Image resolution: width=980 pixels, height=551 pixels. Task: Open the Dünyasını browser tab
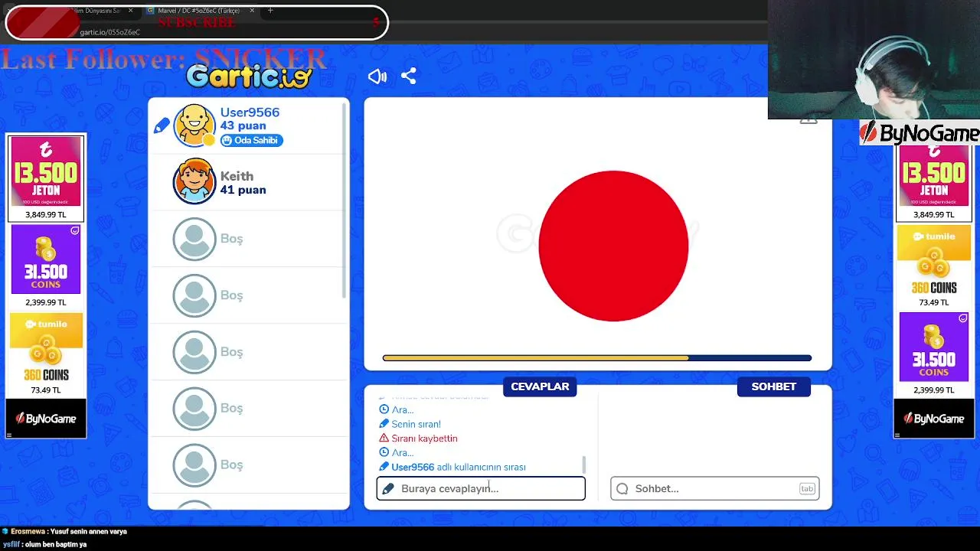(x=97, y=11)
